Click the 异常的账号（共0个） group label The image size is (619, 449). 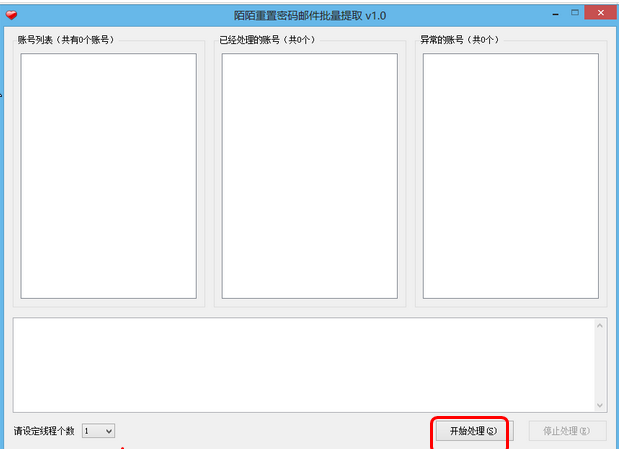click(460, 40)
